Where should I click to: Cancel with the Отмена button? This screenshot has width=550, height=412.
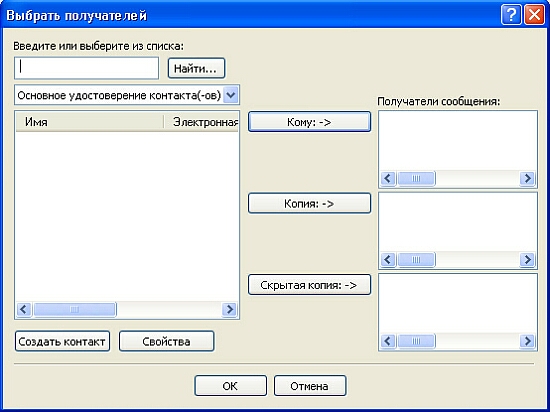pos(310,386)
